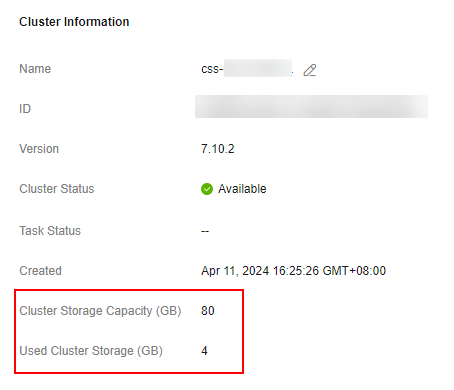Click the blurred cluster ID value
The image size is (454, 390).
[x=311, y=106]
